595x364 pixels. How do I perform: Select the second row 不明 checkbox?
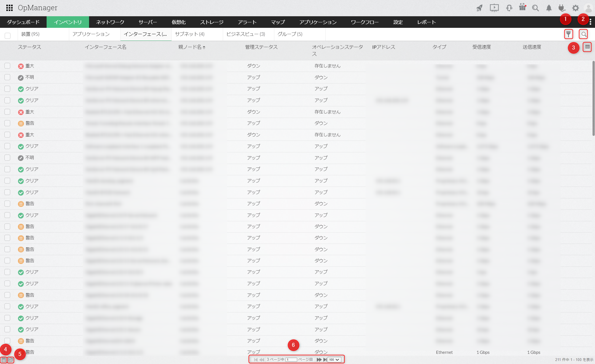7,77
